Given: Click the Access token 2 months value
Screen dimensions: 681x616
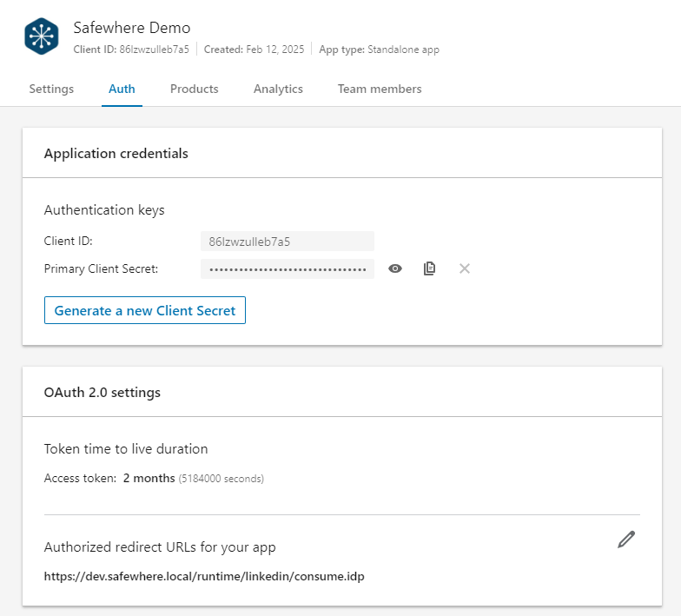Looking at the screenshot, I should [149, 478].
